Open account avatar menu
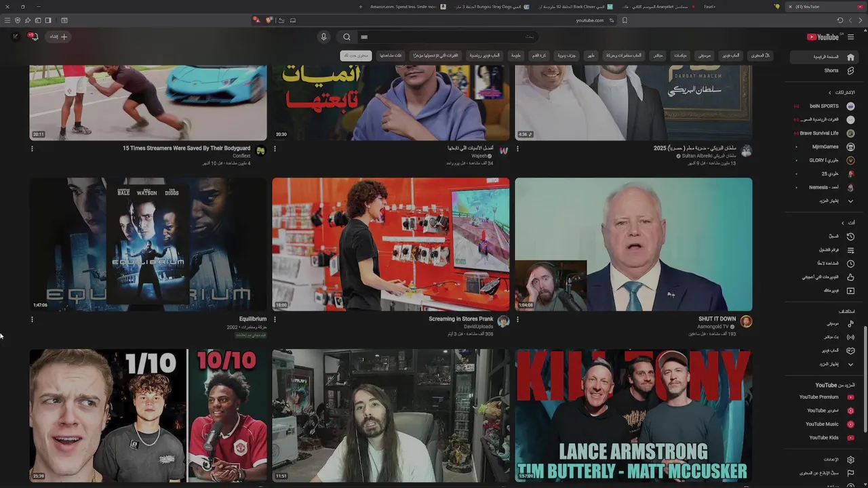 coord(16,37)
